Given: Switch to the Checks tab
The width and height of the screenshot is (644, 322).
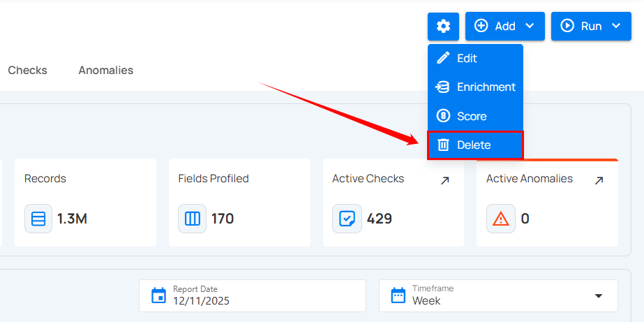Looking at the screenshot, I should pos(27,70).
